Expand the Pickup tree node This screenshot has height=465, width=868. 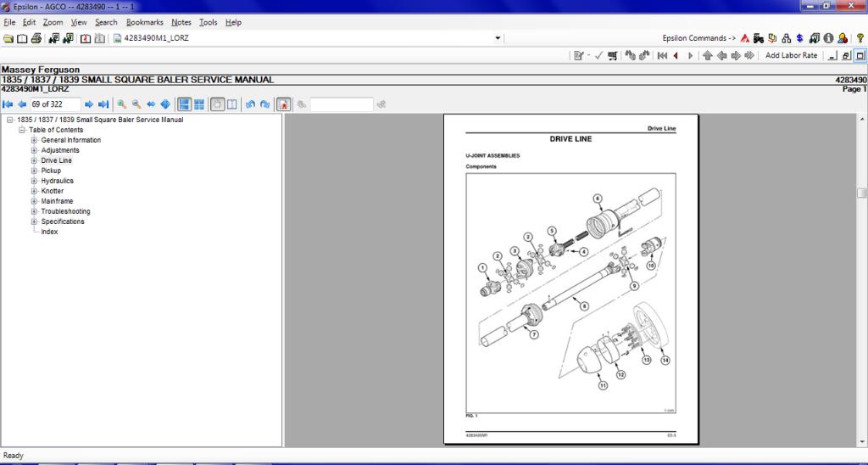pos(34,171)
